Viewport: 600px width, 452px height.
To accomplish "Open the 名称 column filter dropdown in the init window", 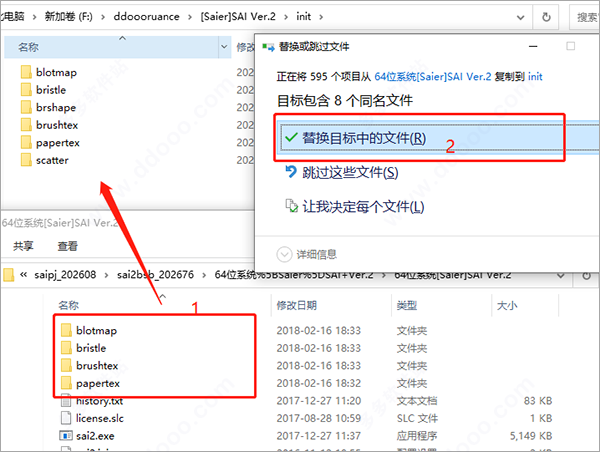I will [x=224, y=47].
